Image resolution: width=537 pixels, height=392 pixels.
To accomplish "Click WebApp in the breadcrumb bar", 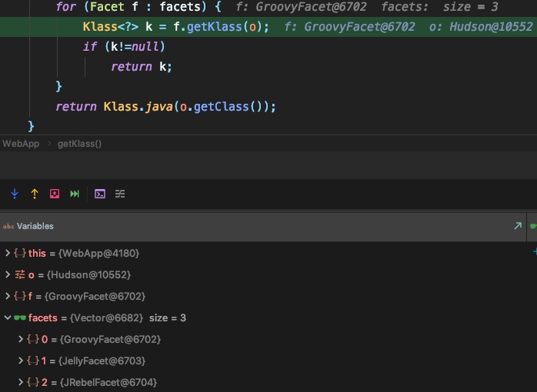I will coord(21,144).
